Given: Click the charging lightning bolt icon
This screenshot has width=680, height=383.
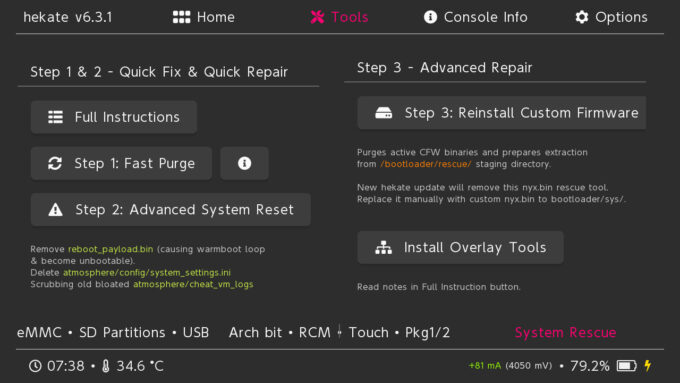Looking at the screenshot, I should (648, 366).
